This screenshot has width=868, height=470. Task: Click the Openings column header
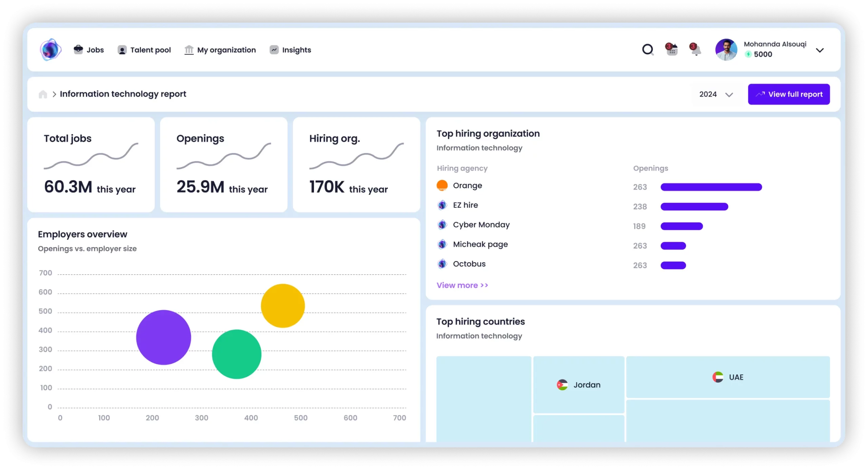pos(650,168)
